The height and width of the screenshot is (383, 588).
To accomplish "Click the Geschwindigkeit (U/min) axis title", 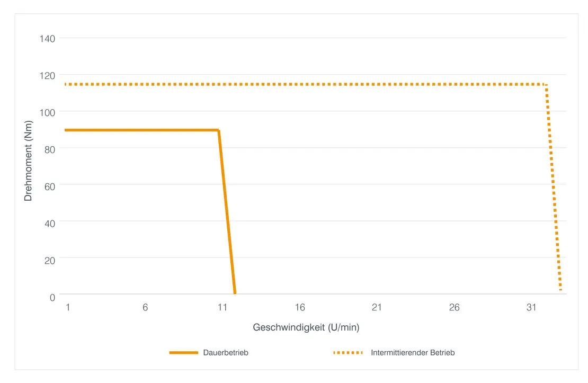I will click(306, 327).
